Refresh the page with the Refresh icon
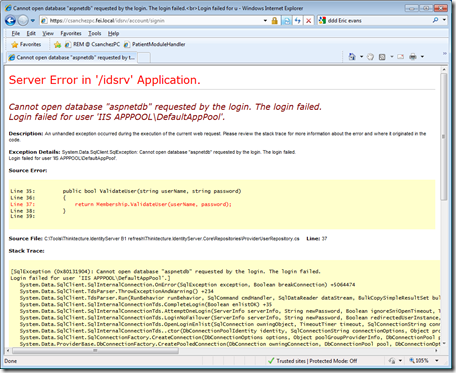The image size is (456, 373). (x=297, y=21)
